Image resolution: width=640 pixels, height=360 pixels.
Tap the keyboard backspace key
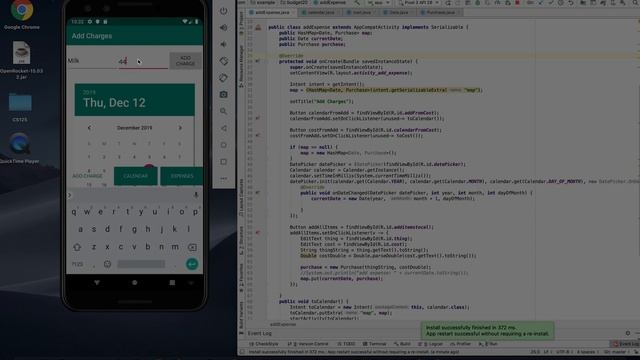192,247
